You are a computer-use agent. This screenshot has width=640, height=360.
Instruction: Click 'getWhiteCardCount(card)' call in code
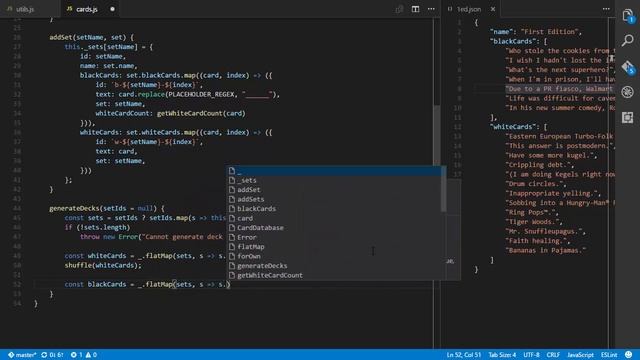(x=201, y=113)
